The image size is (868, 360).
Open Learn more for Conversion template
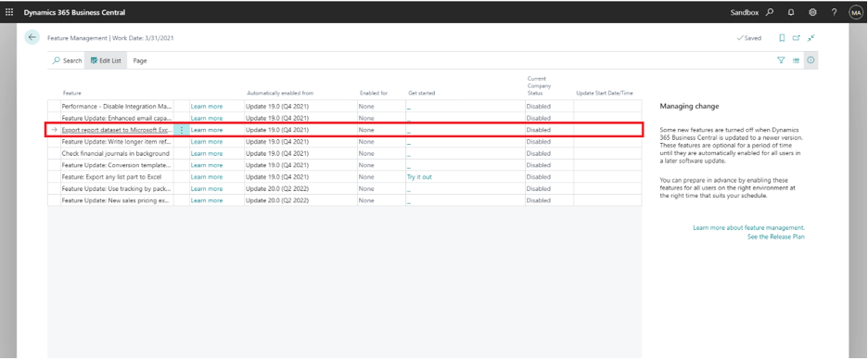click(x=207, y=165)
